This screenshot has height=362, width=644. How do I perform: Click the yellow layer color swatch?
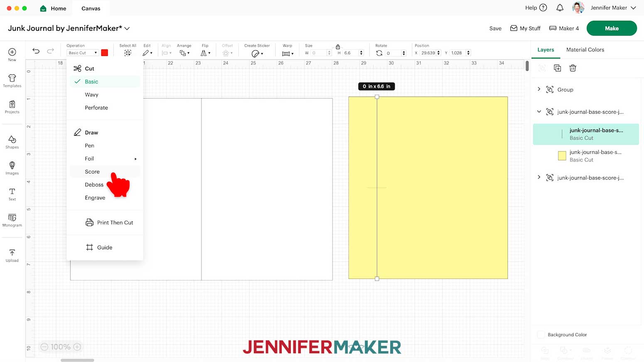(562, 156)
